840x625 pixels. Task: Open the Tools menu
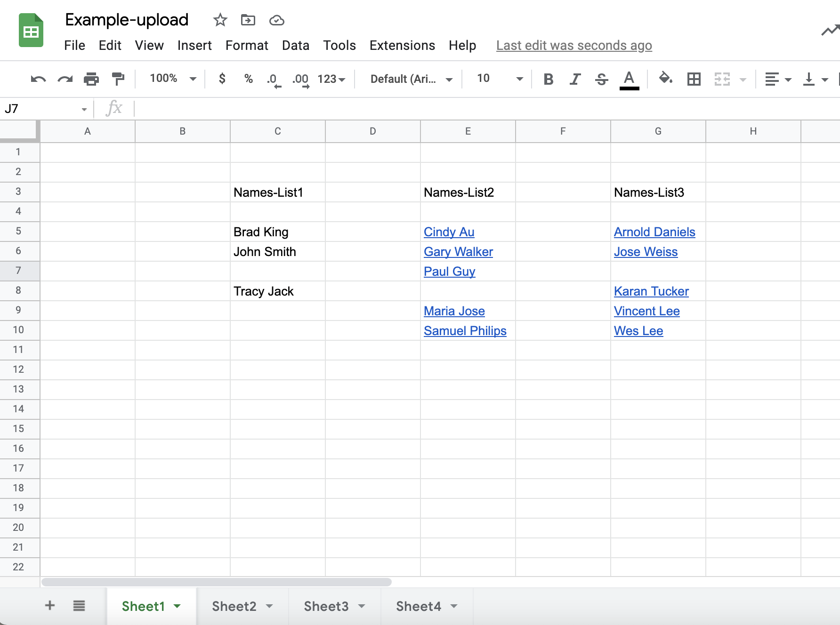pyautogui.click(x=339, y=45)
